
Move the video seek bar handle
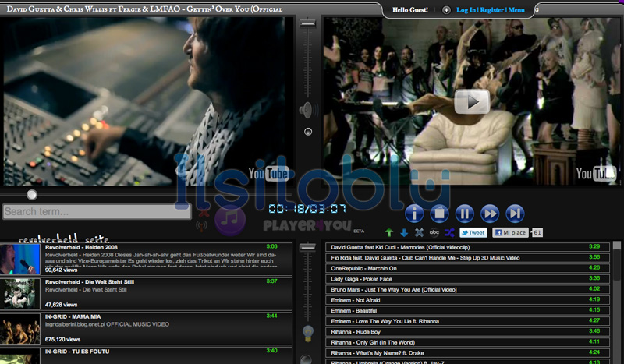(32, 195)
